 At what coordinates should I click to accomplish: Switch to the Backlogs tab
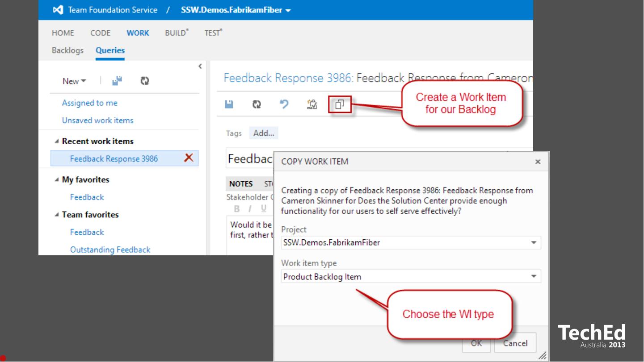click(67, 50)
